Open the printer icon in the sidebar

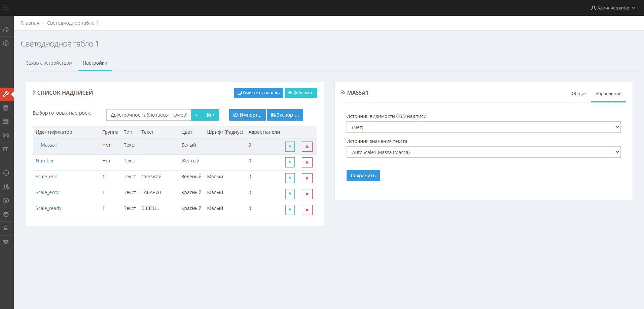click(x=6, y=135)
